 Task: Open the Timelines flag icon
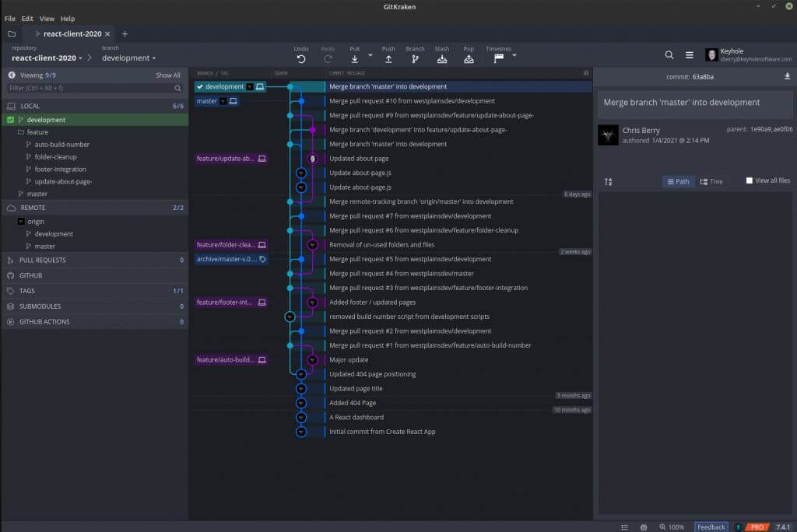point(499,58)
